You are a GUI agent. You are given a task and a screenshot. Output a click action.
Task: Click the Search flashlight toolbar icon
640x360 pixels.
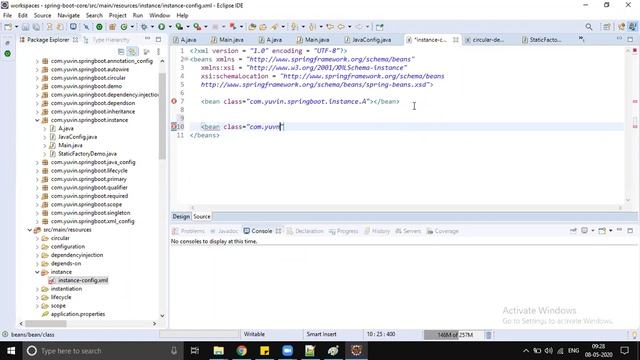coord(274,27)
